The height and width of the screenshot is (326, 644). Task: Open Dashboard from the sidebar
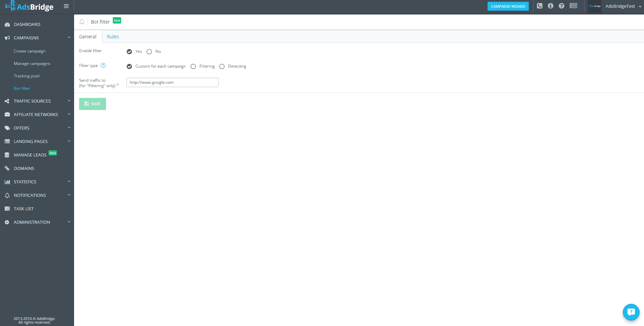tap(27, 25)
